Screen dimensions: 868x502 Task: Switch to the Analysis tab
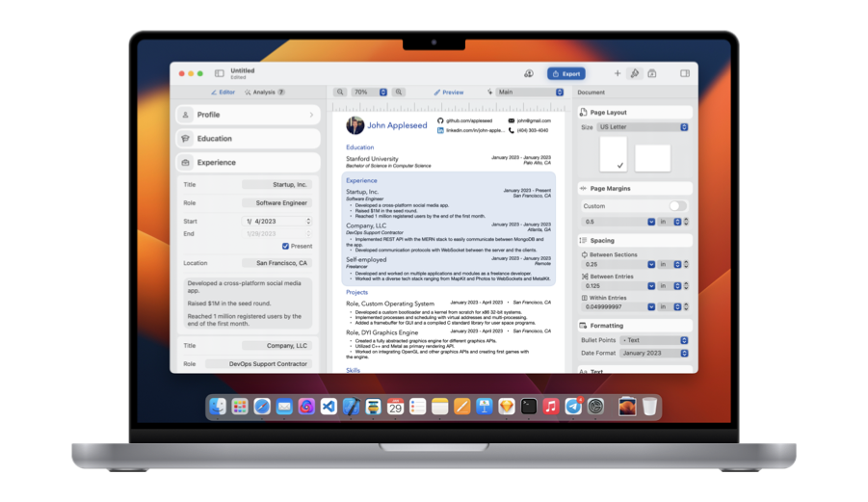coord(263,92)
